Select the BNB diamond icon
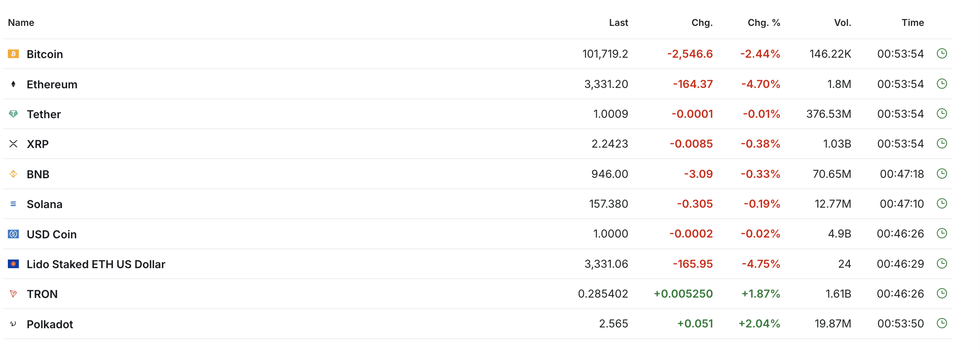Screen dimensions: 980x351 (x=13, y=174)
